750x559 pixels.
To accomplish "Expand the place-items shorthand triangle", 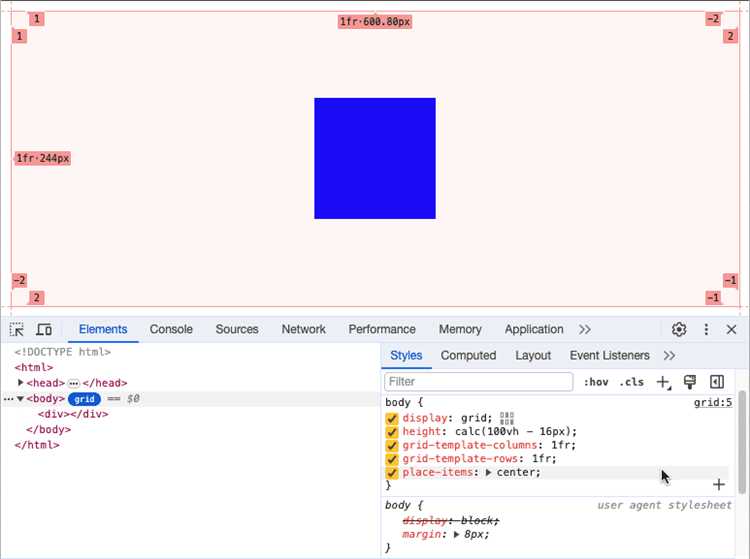I will pos(489,472).
